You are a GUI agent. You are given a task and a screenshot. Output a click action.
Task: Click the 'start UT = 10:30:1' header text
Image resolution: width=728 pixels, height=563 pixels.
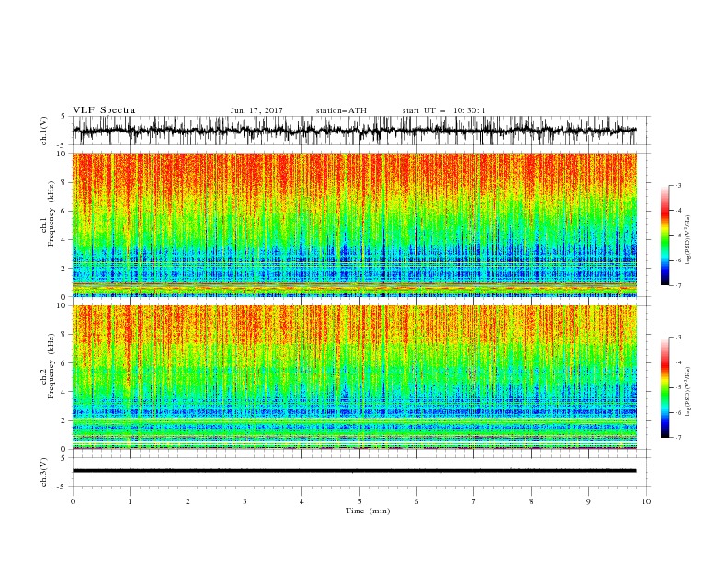[444, 110]
